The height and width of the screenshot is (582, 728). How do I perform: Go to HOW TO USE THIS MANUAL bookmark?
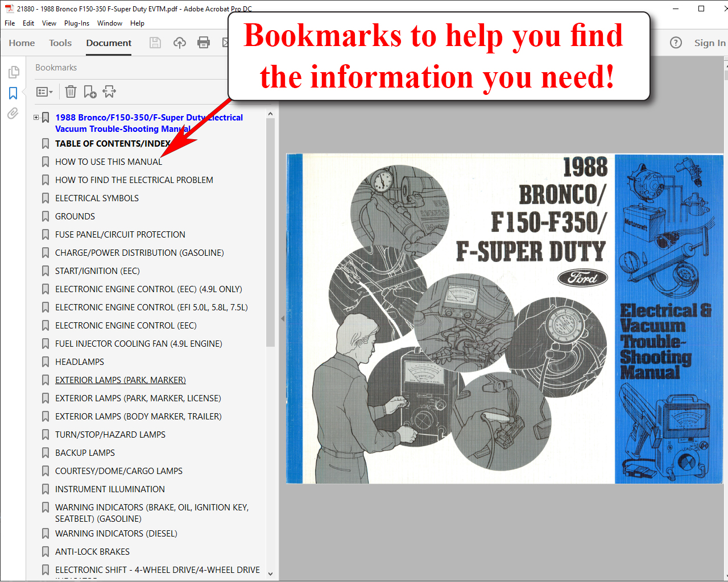point(109,162)
